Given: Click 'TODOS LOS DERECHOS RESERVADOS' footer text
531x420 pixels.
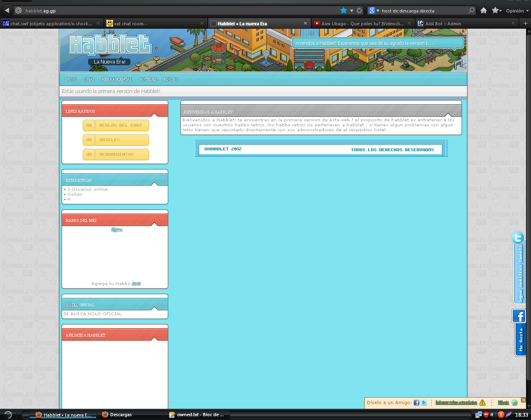Looking at the screenshot, I should point(392,150).
